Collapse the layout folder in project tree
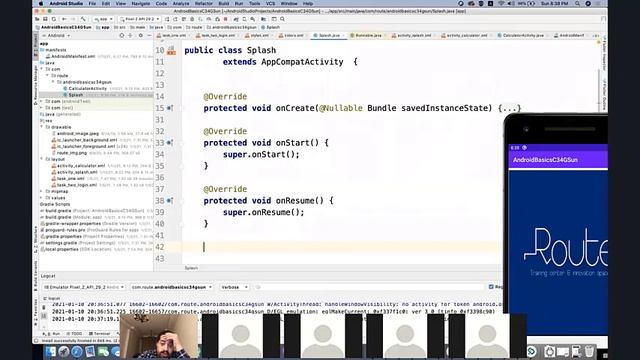Viewport: 640px width, 360px height. (42, 159)
